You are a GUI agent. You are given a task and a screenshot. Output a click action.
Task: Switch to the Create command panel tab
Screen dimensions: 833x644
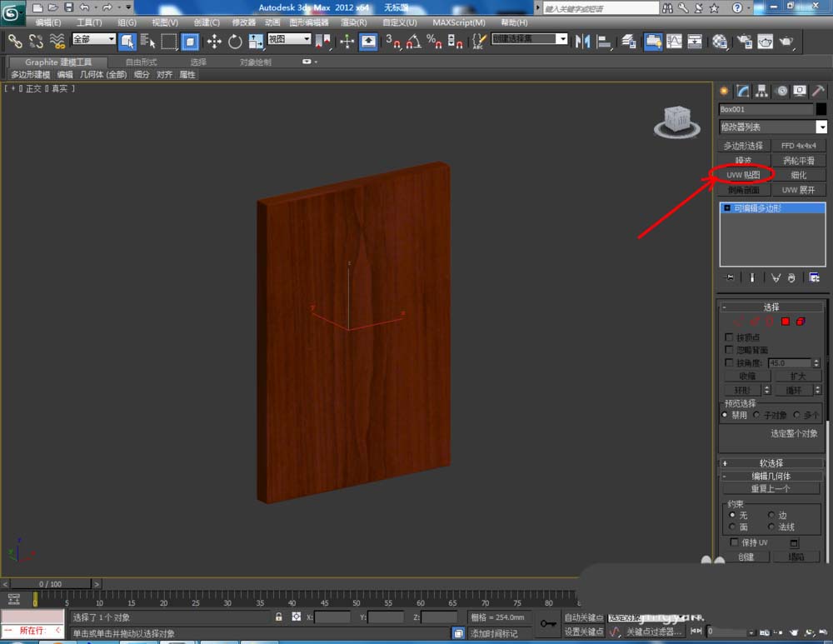click(x=724, y=91)
